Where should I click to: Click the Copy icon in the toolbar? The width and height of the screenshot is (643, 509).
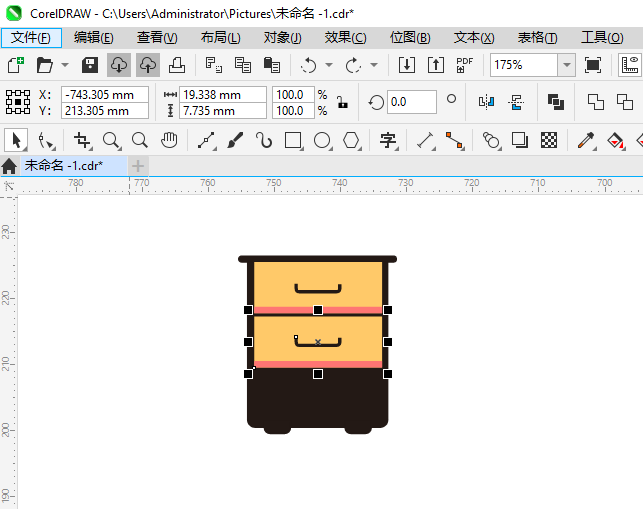[x=243, y=65]
